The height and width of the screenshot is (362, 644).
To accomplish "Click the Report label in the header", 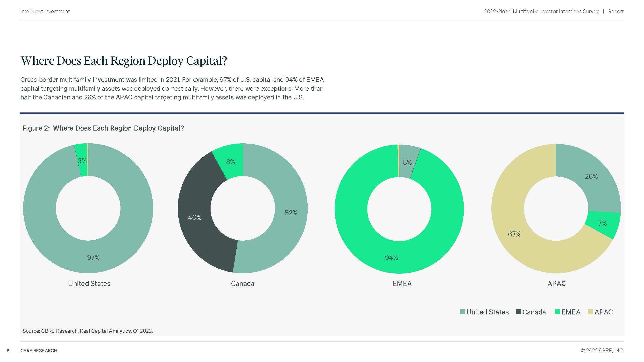I will pyautogui.click(x=616, y=12).
